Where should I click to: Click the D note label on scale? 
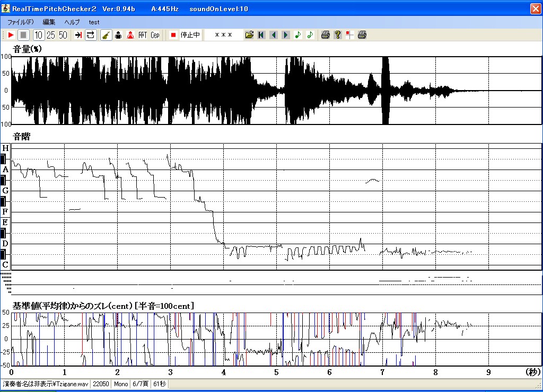5,244
